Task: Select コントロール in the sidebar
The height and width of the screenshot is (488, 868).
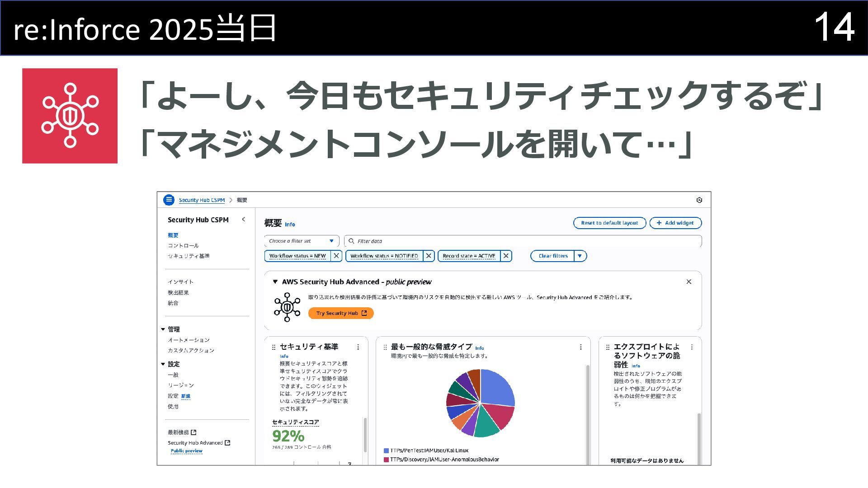Action: (x=183, y=245)
